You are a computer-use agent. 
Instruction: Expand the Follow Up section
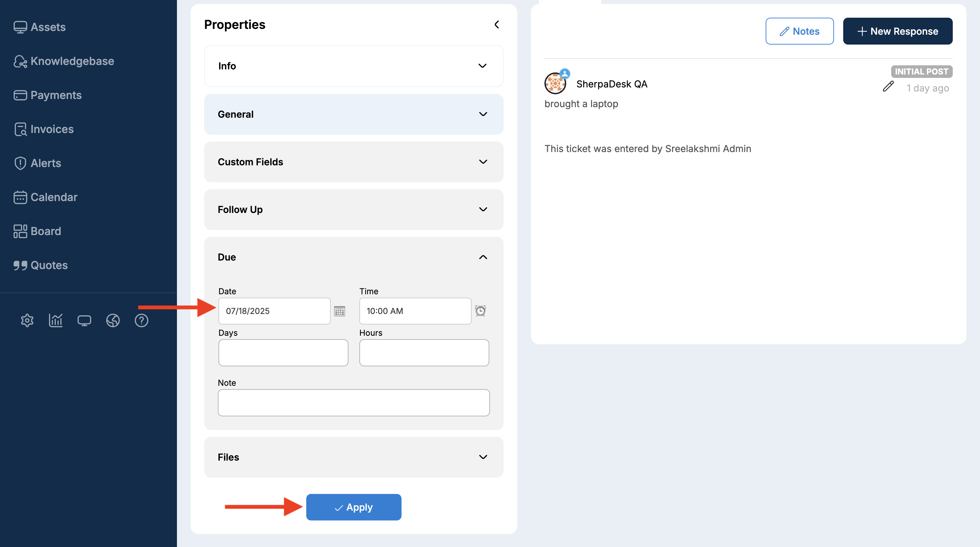tap(354, 209)
